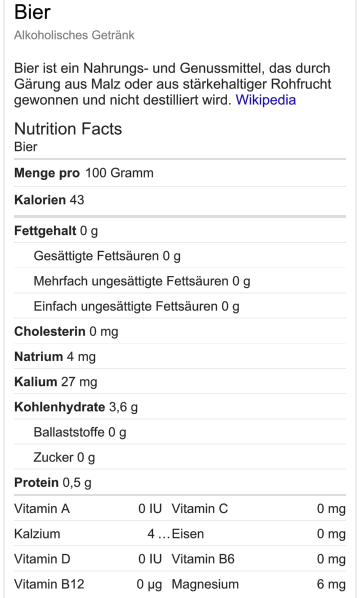Click the truncated Kalzium value
Image resolution: width=360 pixels, height=598 pixels.
[x=159, y=534]
